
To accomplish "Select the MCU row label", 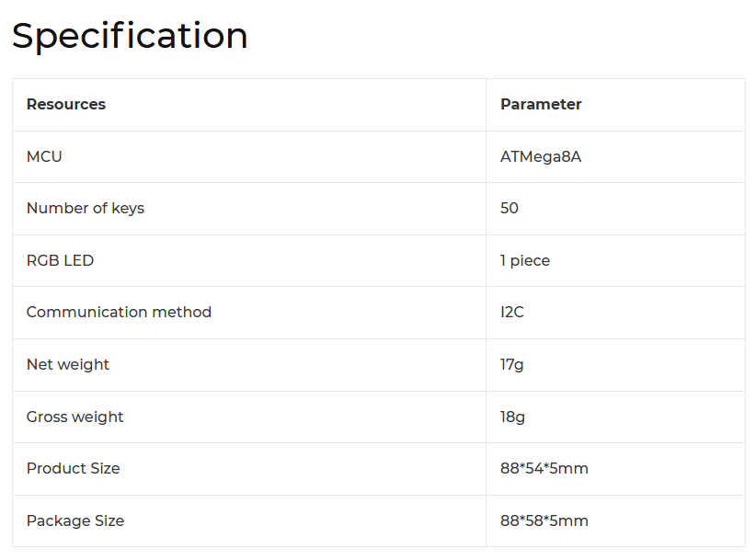I will click(44, 156).
